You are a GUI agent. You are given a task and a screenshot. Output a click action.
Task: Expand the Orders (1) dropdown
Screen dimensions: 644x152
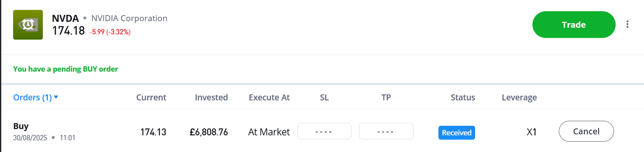tap(36, 97)
